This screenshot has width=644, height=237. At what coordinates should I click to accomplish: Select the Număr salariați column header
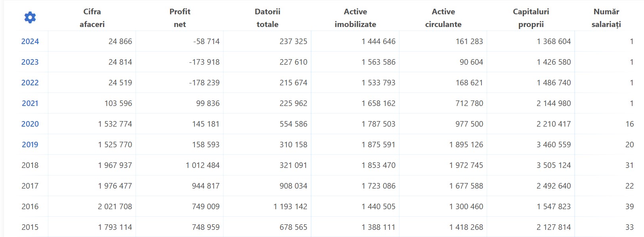click(606, 18)
